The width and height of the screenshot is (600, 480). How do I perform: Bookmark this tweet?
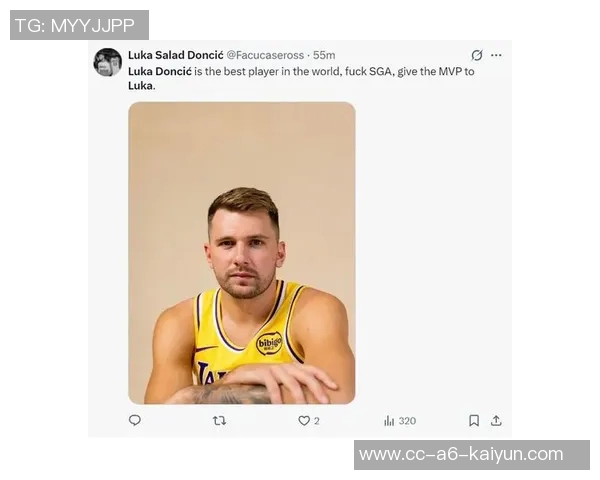[x=474, y=421]
